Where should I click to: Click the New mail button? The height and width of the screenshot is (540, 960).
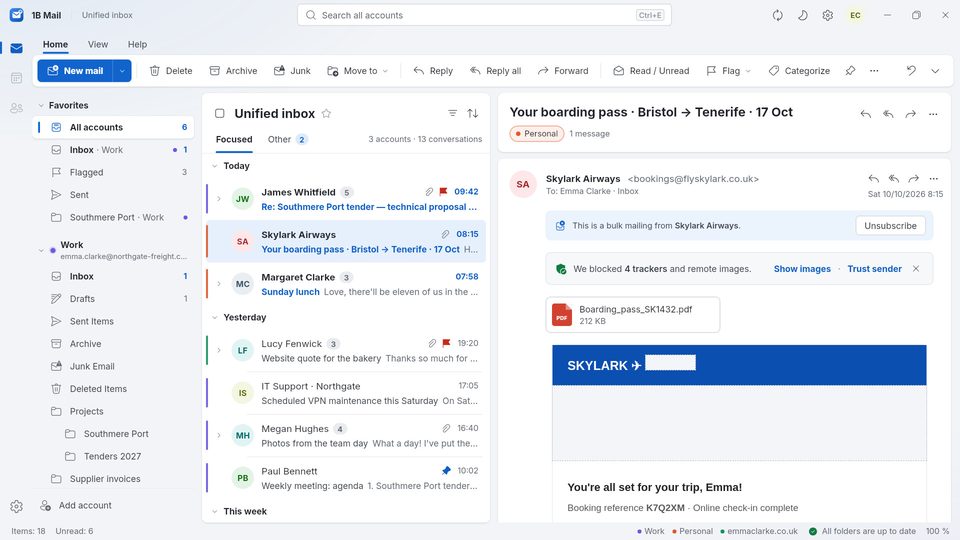[x=76, y=71]
